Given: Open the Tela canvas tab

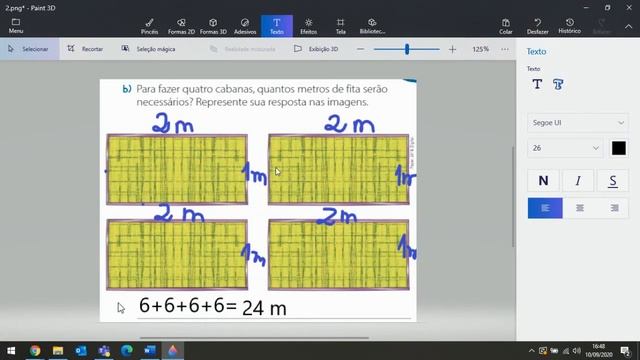Looking at the screenshot, I should pyautogui.click(x=340, y=26).
